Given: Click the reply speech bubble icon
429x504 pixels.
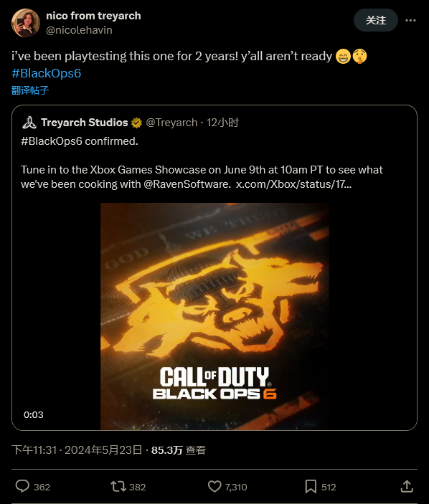Looking at the screenshot, I should (22, 486).
